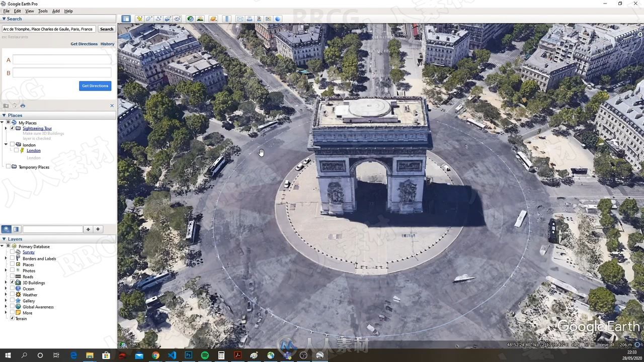Click the yellow London placemark pin icon
The width and height of the screenshot is (644, 362).
(x=22, y=150)
